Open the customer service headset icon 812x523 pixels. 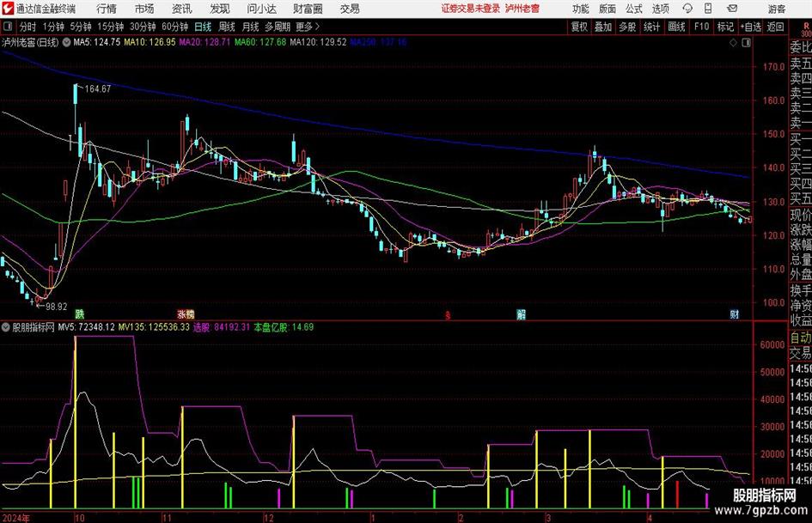[687, 9]
